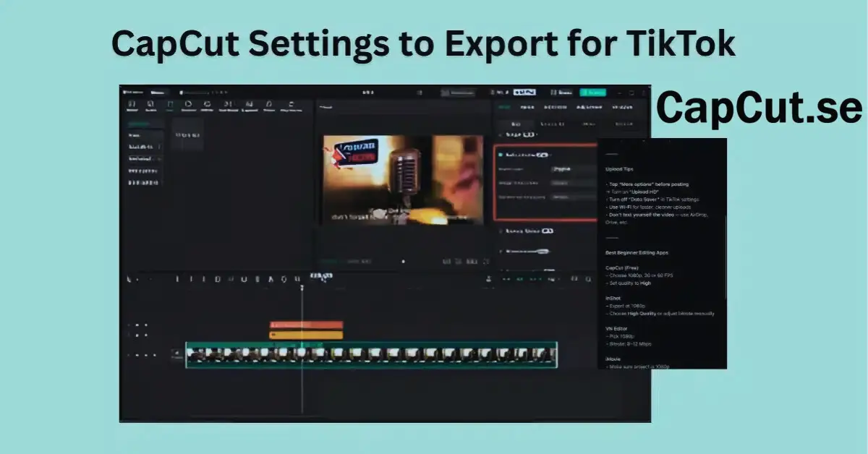Expand the collapsed section below the checked section

[x=527, y=231]
